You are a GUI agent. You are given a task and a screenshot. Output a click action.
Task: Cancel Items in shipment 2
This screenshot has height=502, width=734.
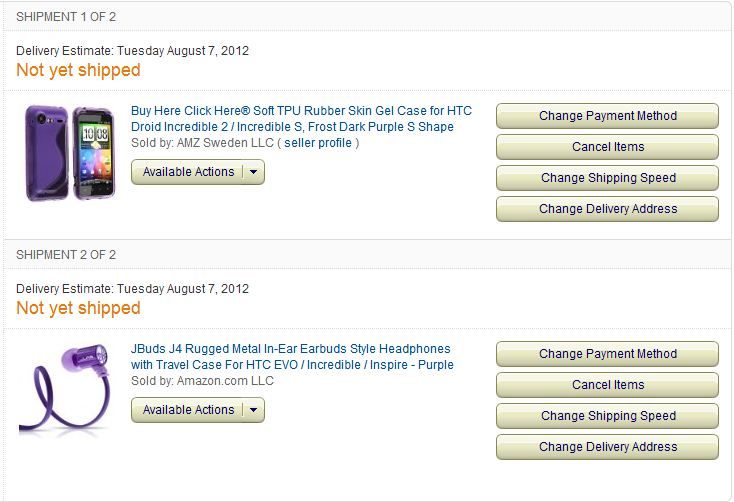click(x=607, y=385)
